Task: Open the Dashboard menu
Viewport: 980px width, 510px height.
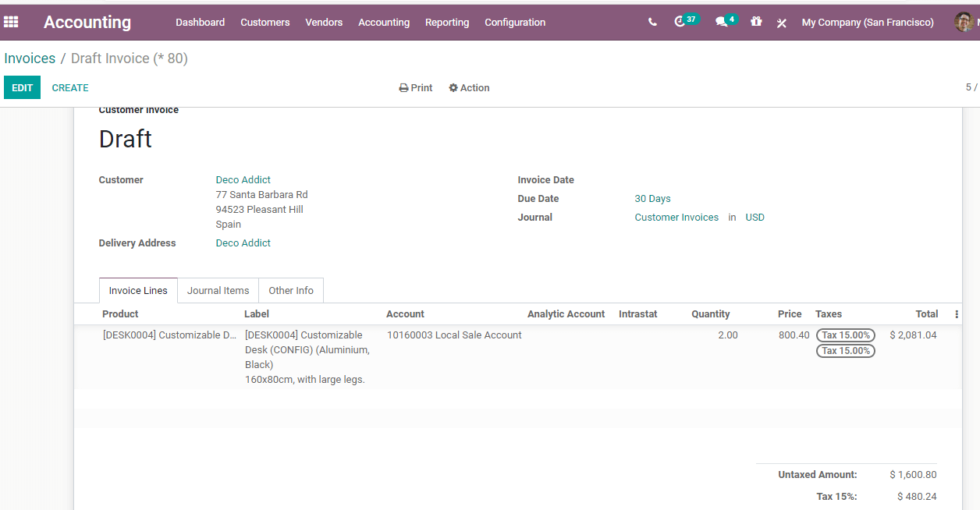Action: click(200, 23)
